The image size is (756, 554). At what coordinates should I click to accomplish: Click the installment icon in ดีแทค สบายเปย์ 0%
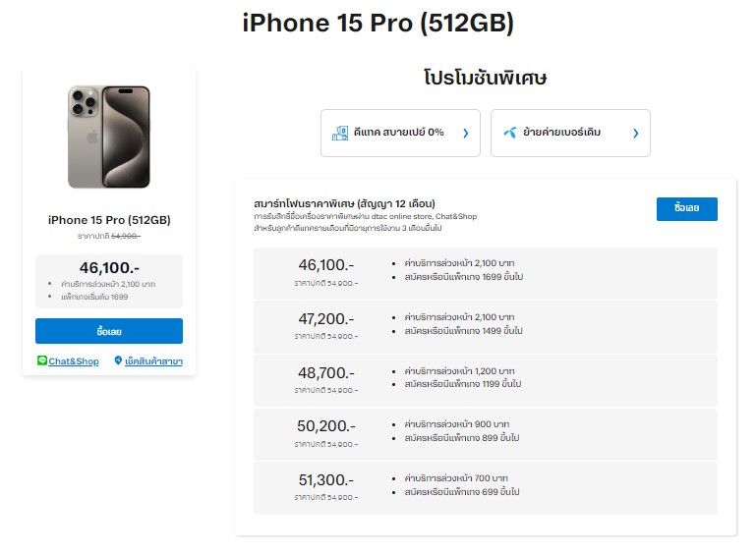pyautogui.click(x=340, y=133)
